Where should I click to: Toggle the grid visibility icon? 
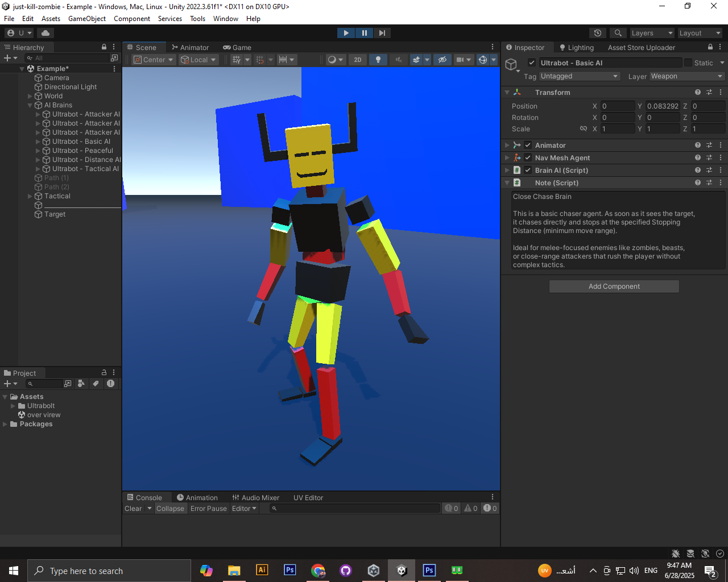[237, 60]
